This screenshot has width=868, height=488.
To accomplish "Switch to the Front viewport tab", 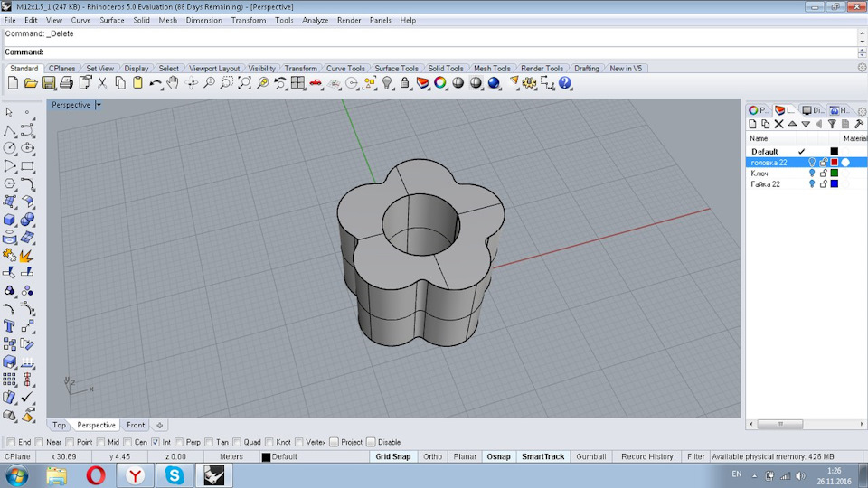I will pos(136,425).
